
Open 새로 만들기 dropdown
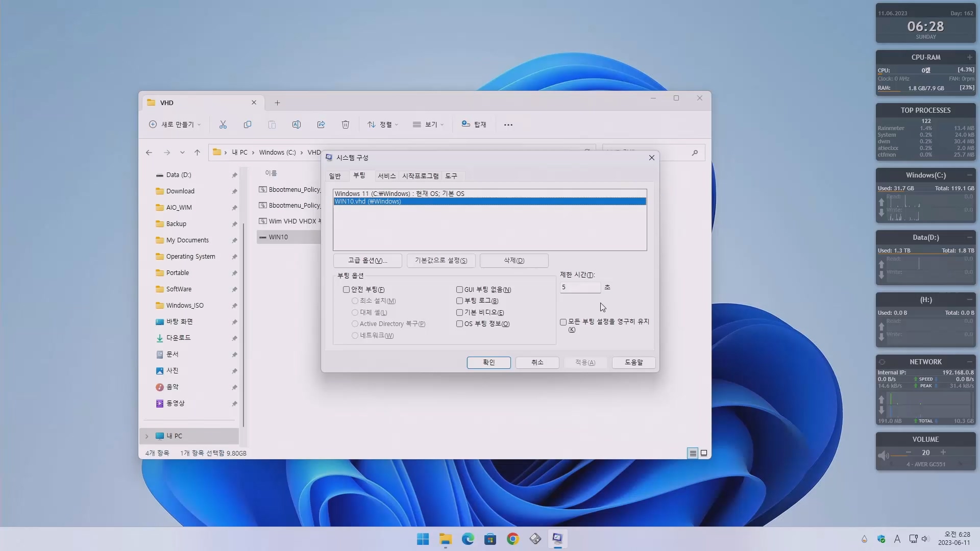coord(175,124)
